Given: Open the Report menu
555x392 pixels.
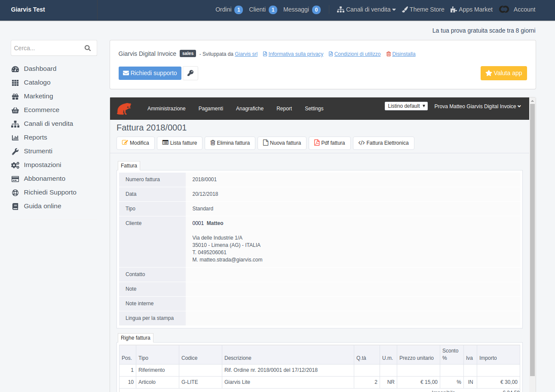Looking at the screenshot, I should 284,109.
